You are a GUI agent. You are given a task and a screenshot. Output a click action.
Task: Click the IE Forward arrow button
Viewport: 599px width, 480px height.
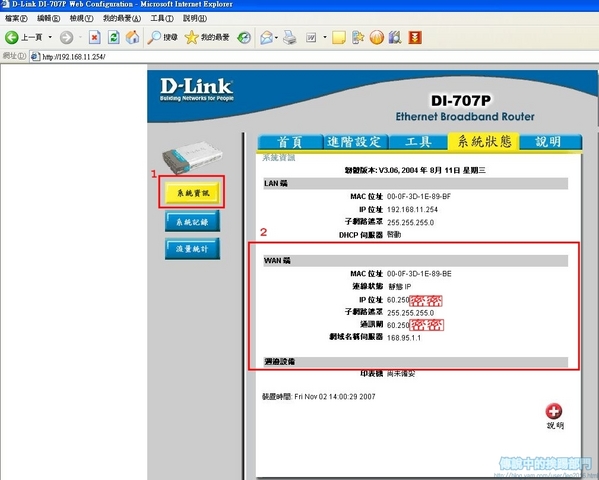point(66,37)
